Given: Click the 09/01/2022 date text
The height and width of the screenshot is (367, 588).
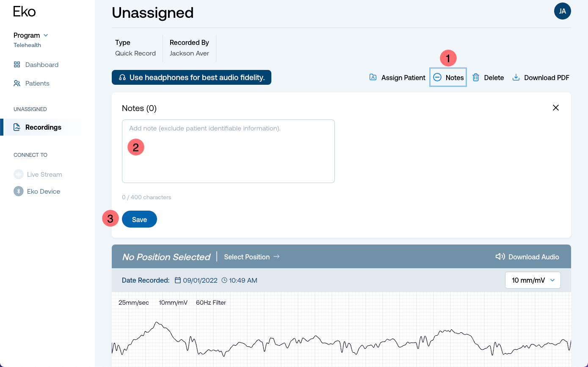Looking at the screenshot, I should coord(200,280).
